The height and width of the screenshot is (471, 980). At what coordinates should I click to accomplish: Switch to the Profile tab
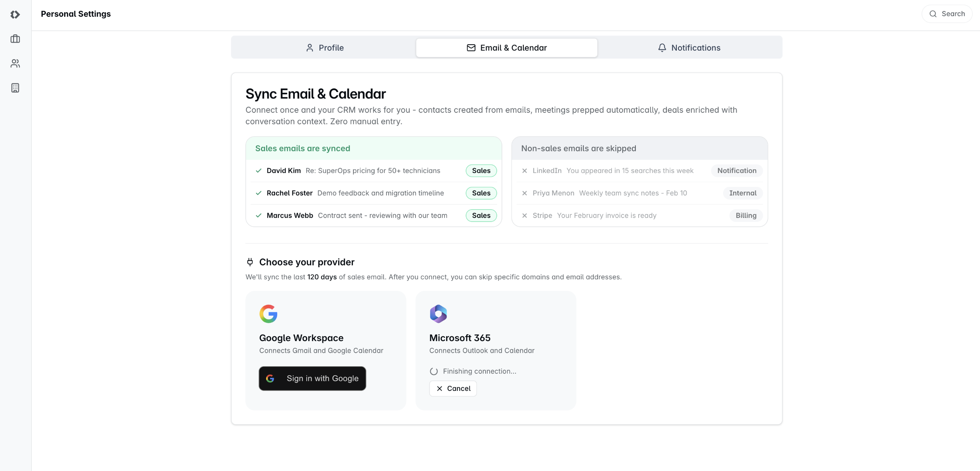(324, 48)
